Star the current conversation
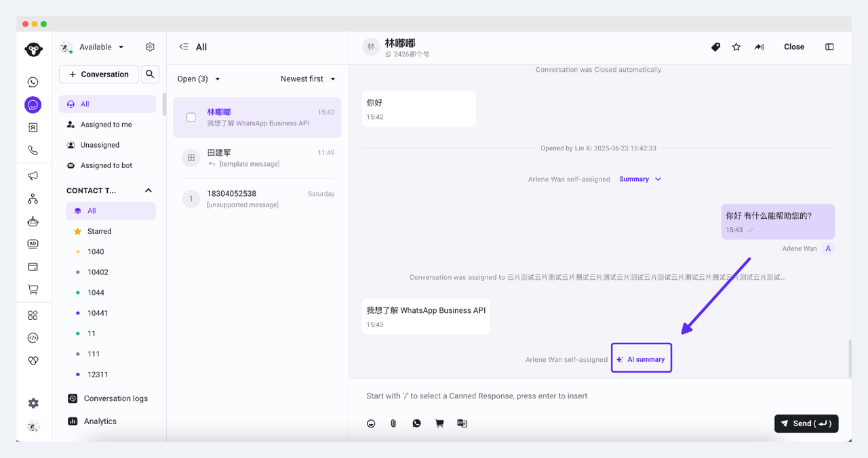Viewport: 868px width, 458px height. tap(736, 47)
